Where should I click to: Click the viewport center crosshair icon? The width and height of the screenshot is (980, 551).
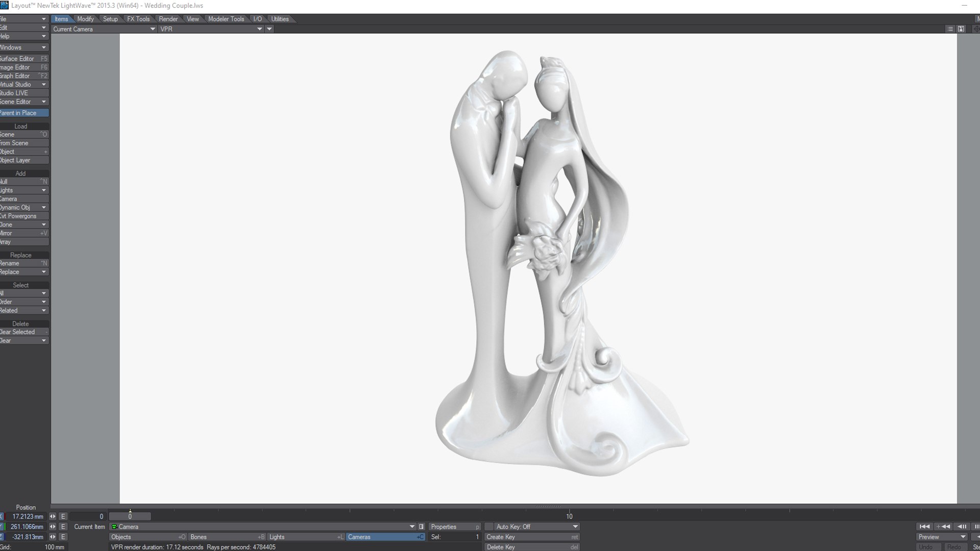(x=977, y=29)
